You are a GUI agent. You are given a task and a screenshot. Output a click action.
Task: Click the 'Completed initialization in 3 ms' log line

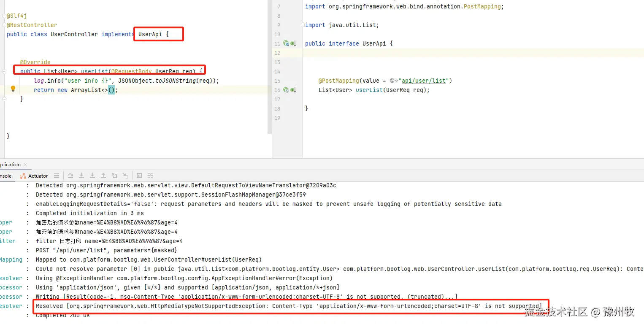(x=90, y=213)
